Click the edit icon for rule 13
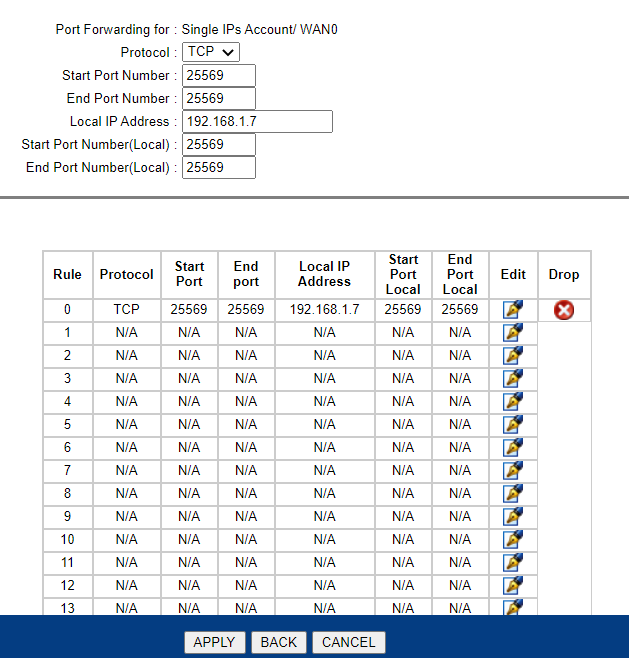Viewport: 629px width, 658px height. pyautogui.click(x=513, y=607)
